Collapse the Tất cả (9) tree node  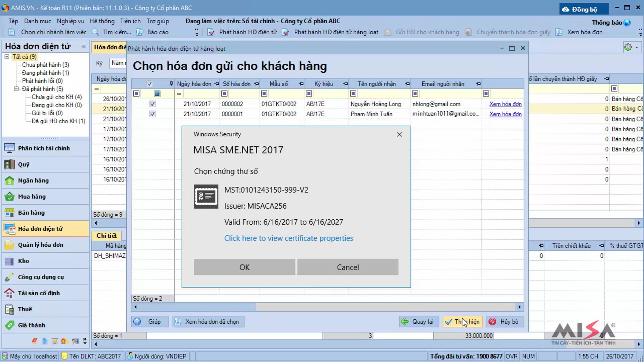tap(7, 57)
